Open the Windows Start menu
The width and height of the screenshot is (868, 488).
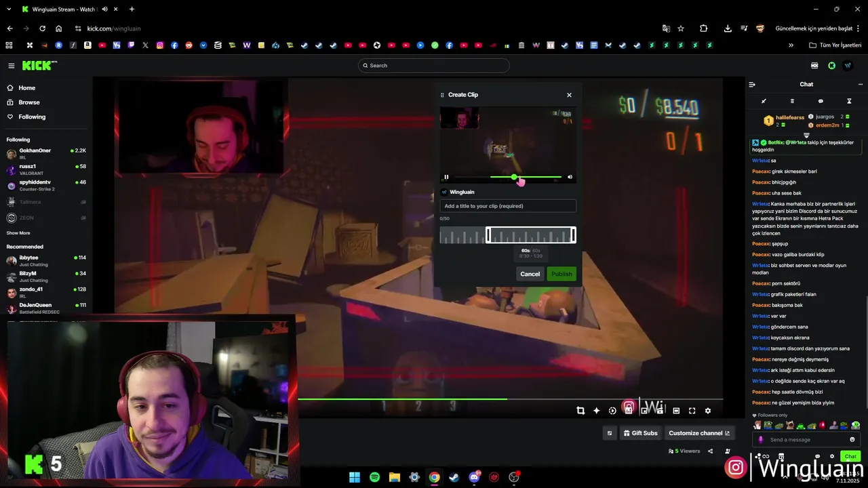(x=355, y=477)
